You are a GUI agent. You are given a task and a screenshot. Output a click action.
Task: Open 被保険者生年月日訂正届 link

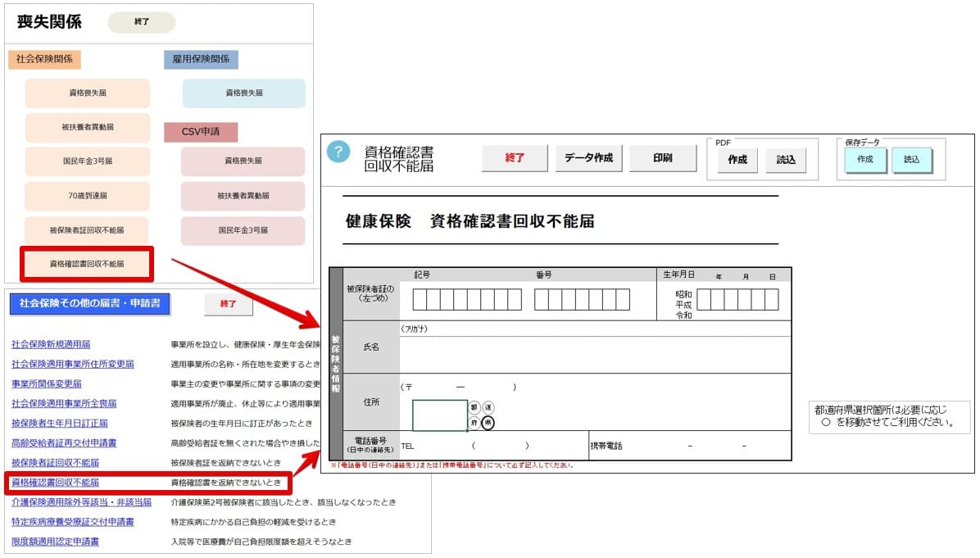tap(59, 424)
